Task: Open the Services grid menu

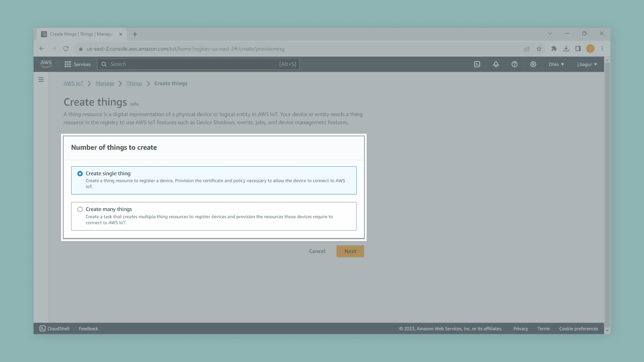Action: pos(68,64)
